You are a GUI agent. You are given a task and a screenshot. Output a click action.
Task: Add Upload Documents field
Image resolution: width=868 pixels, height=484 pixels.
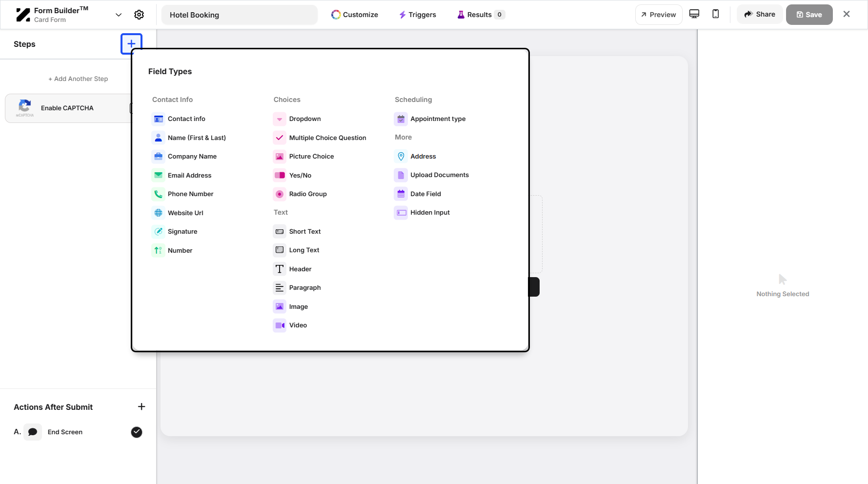432,175
